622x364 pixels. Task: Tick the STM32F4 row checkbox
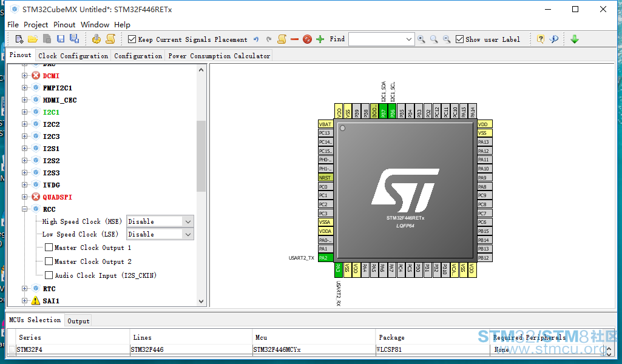[x=12, y=349]
